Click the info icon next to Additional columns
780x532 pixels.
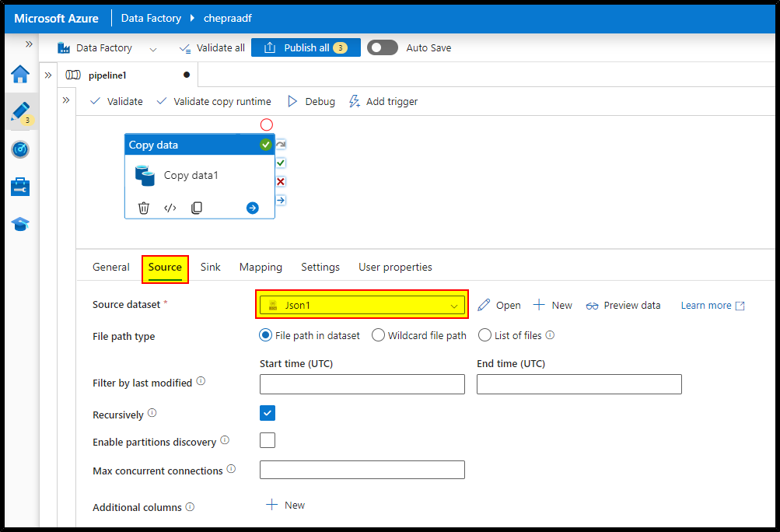pyautogui.click(x=190, y=506)
